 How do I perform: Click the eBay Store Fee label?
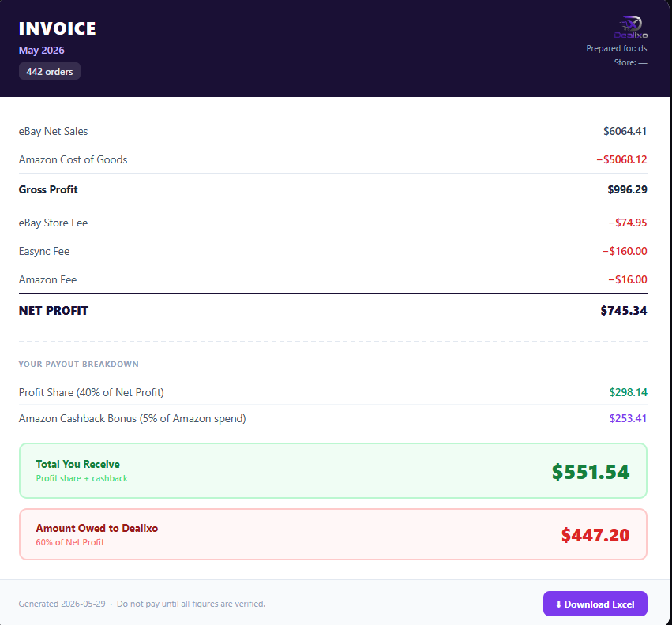[53, 223]
